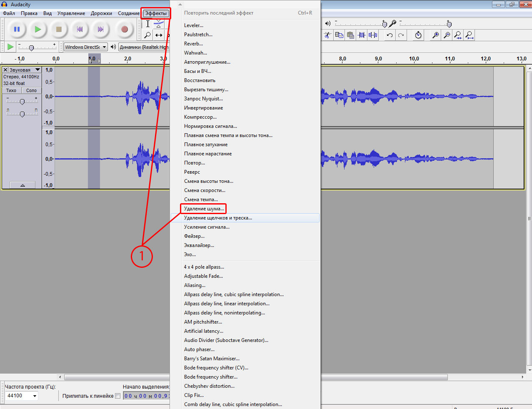The width and height of the screenshot is (532, 409).
Task: Open the project rate 44100 dropdown
Action: click(x=35, y=396)
